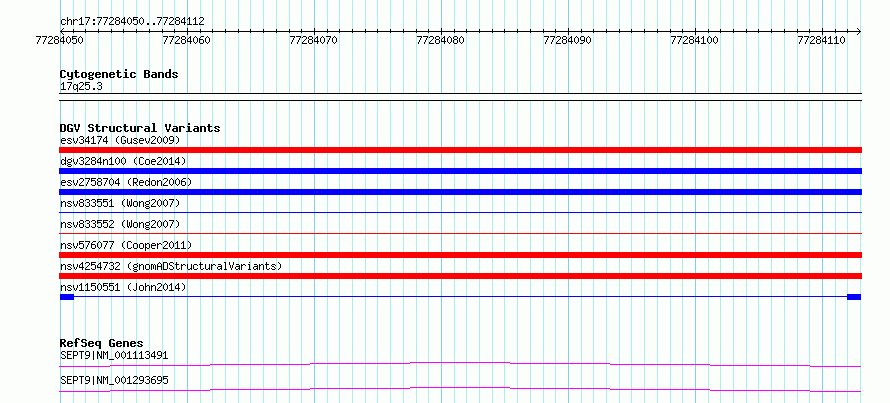This screenshot has width=890, height=403.
Task: Select the RefSeq Genes track title
Action: [x=102, y=343]
